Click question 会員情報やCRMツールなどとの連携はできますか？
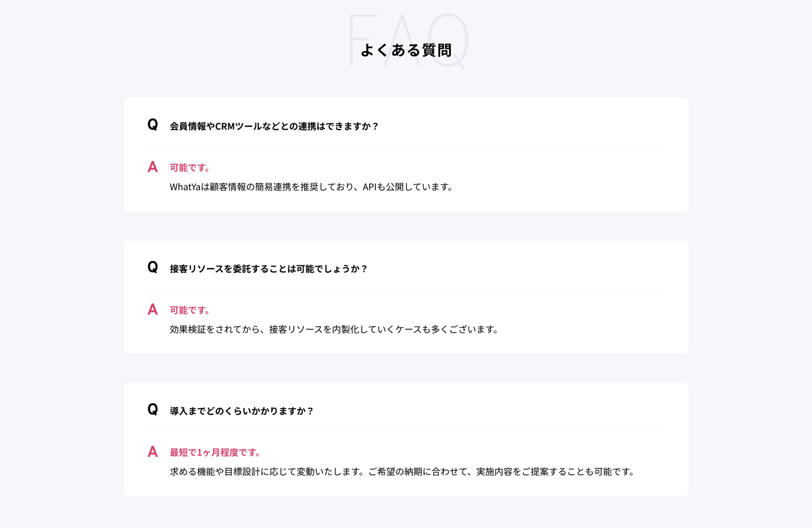Viewport: 812px width, 528px height. tap(274, 126)
